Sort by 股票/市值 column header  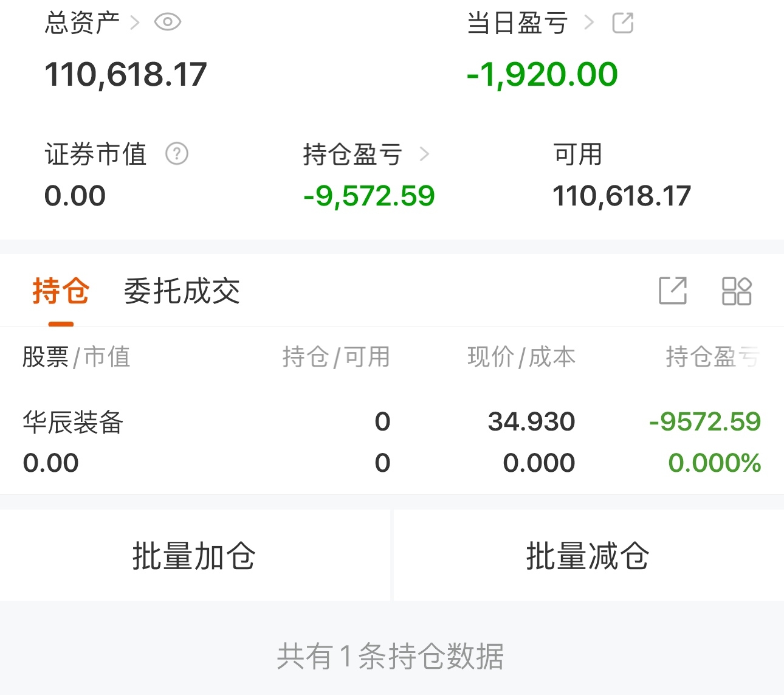tap(77, 357)
